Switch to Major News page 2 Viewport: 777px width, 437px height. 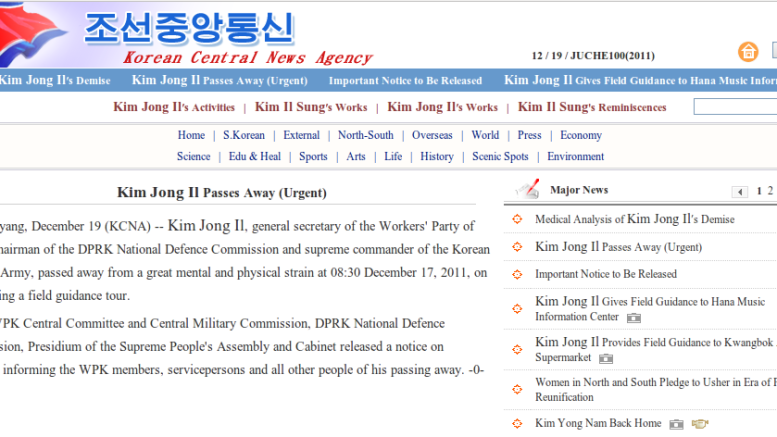point(769,191)
